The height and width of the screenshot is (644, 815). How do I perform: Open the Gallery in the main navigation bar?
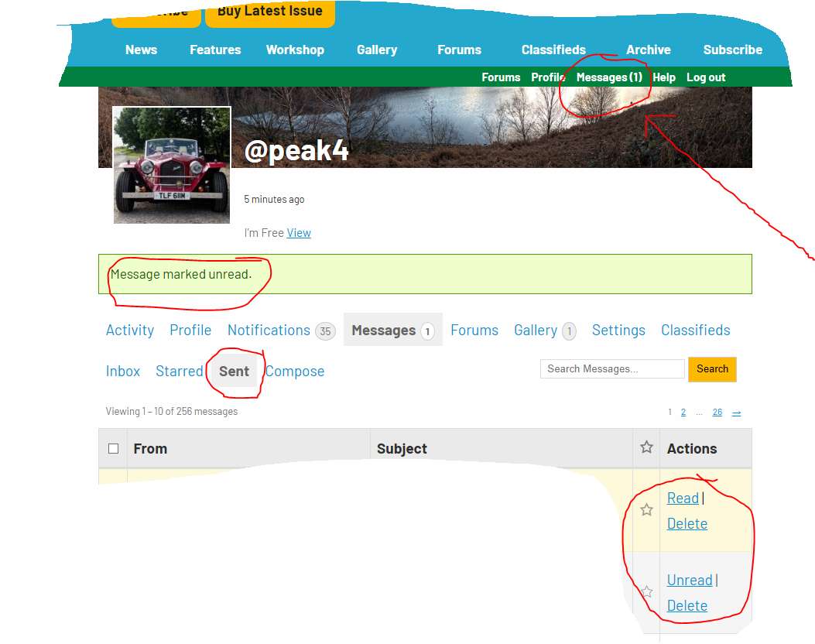377,50
